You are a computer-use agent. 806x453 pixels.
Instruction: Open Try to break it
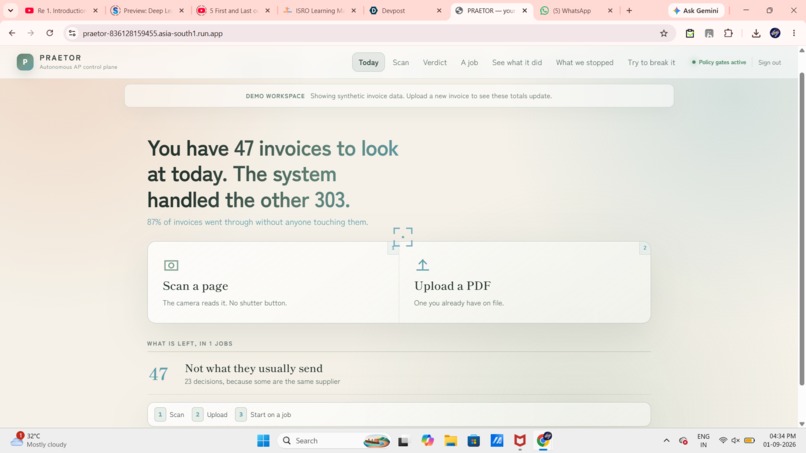tap(651, 62)
